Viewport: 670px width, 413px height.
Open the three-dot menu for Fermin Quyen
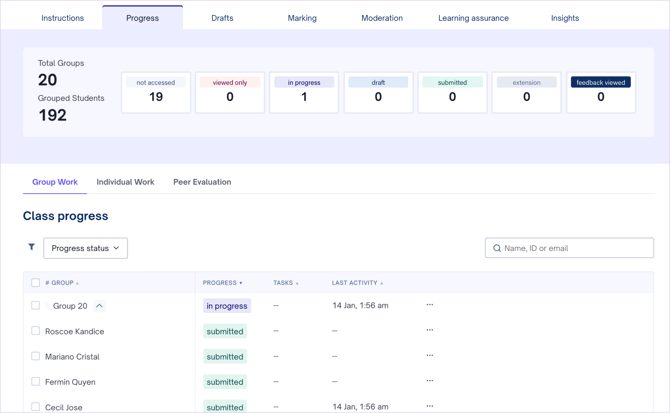(x=430, y=381)
